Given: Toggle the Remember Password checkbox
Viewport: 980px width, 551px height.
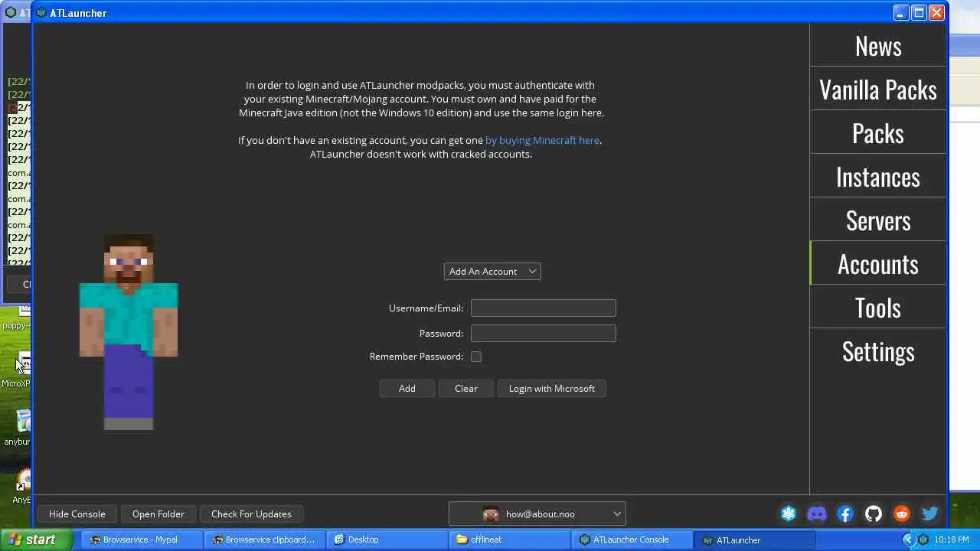Looking at the screenshot, I should point(476,357).
